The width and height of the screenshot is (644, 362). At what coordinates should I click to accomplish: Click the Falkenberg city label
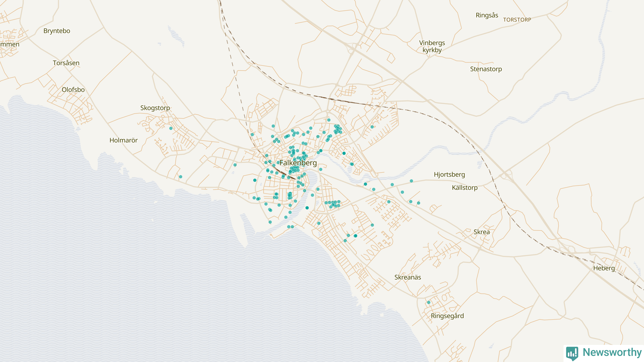298,163
